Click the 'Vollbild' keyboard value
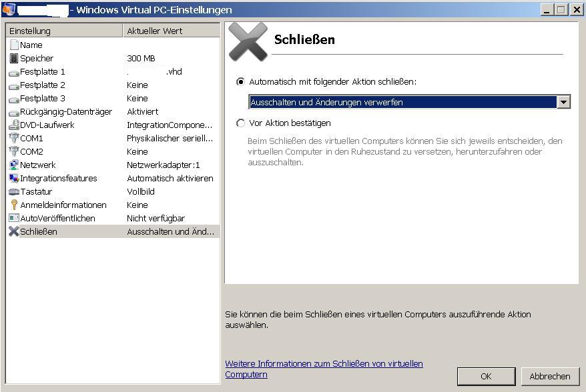The image size is (586, 392). point(141,191)
